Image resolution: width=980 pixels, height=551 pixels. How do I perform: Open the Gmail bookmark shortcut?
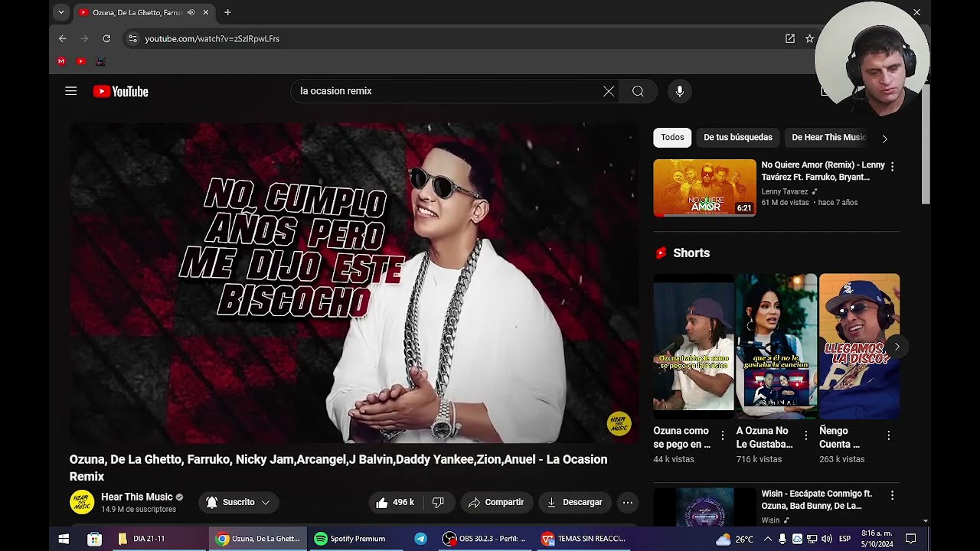point(62,61)
